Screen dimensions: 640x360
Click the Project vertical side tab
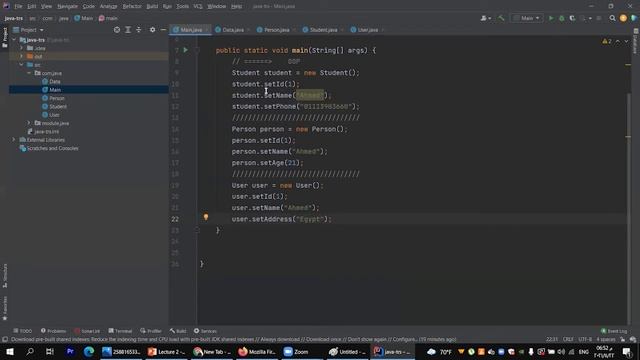pyautogui.click(x=4, y=38)
